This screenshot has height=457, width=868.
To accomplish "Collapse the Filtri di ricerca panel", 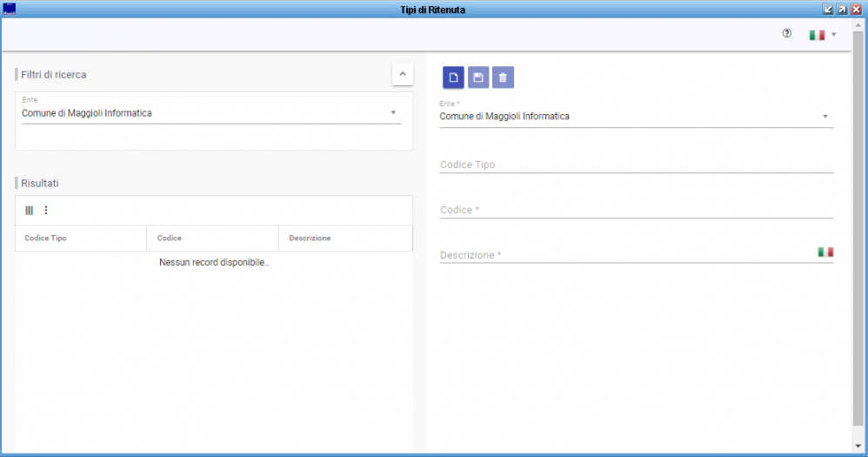I will pos(403,74).
